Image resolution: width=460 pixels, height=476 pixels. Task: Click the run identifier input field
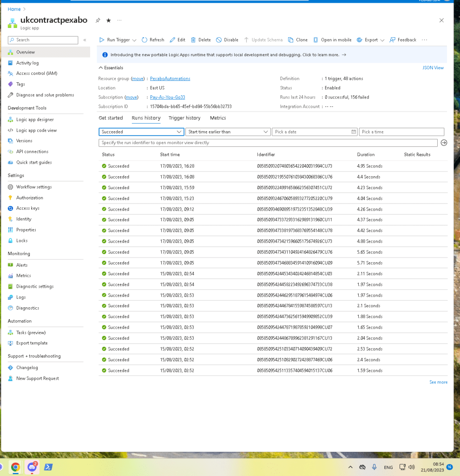pyautogui.click(x=268, y=143)
